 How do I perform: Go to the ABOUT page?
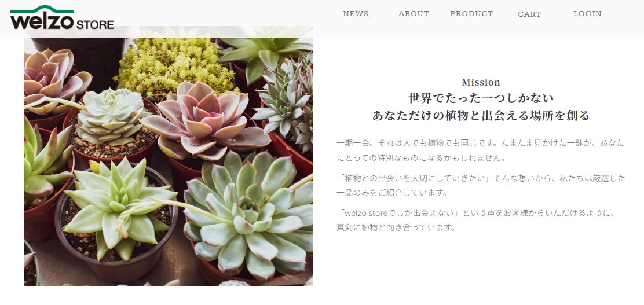[414, 13]
